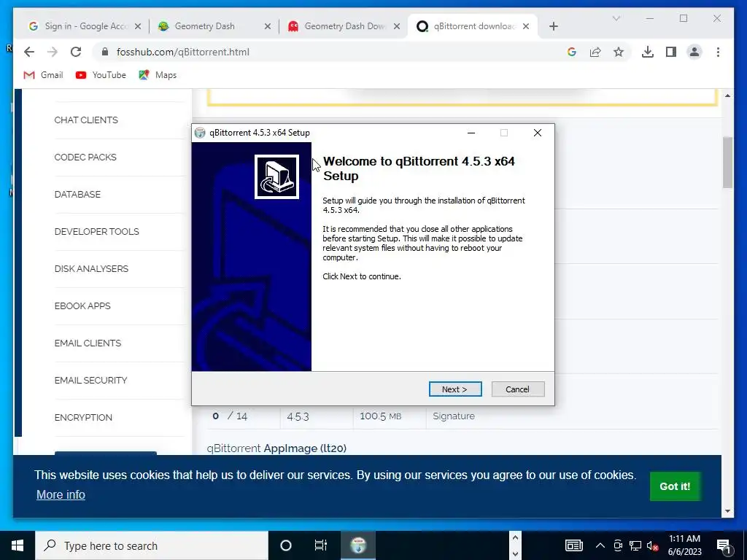Screen dimensions: 747x560
Task: Click the Meet Now tray icon
Action: (x=618, y=545)
